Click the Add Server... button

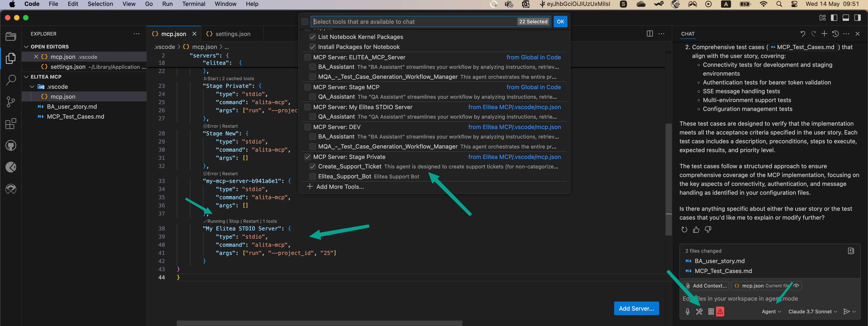click(636, 308)
